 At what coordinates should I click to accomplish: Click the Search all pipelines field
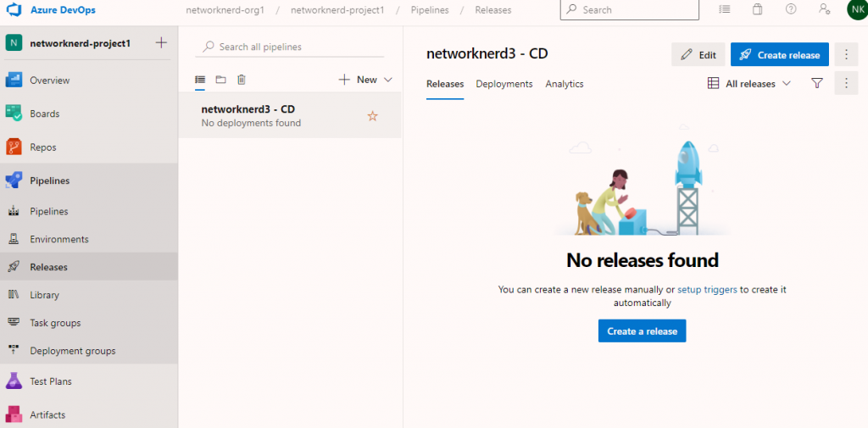[290, 47]
